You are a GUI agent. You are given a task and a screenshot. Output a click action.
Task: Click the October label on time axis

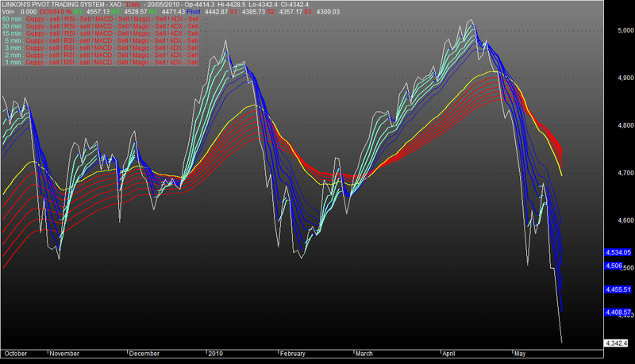pyautogui.click(x=16, y=354)
